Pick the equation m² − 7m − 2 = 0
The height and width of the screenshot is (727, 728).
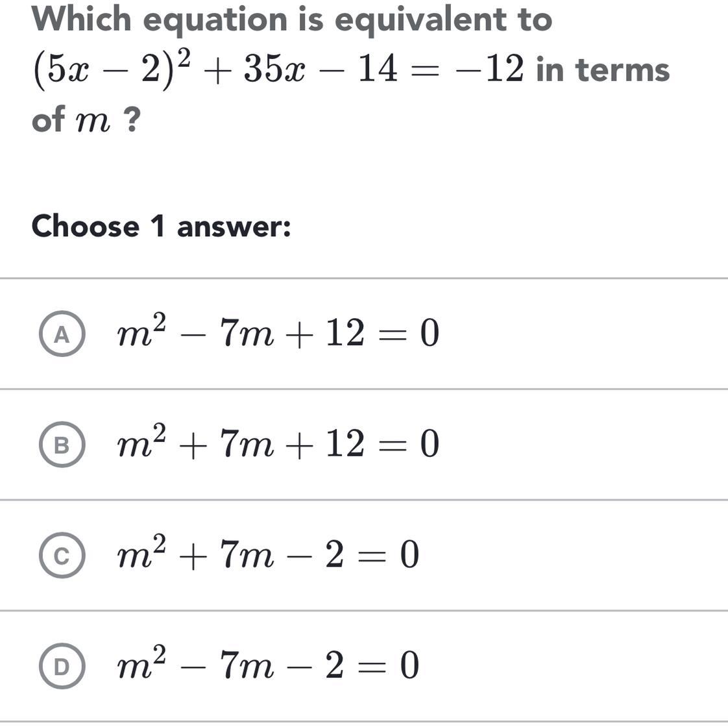click(268, 664)
